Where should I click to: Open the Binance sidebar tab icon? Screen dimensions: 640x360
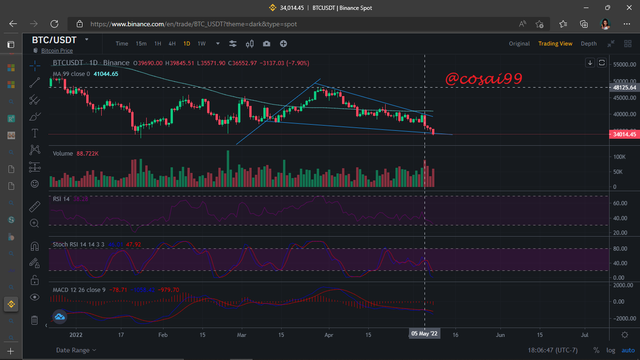coord(11,304)
